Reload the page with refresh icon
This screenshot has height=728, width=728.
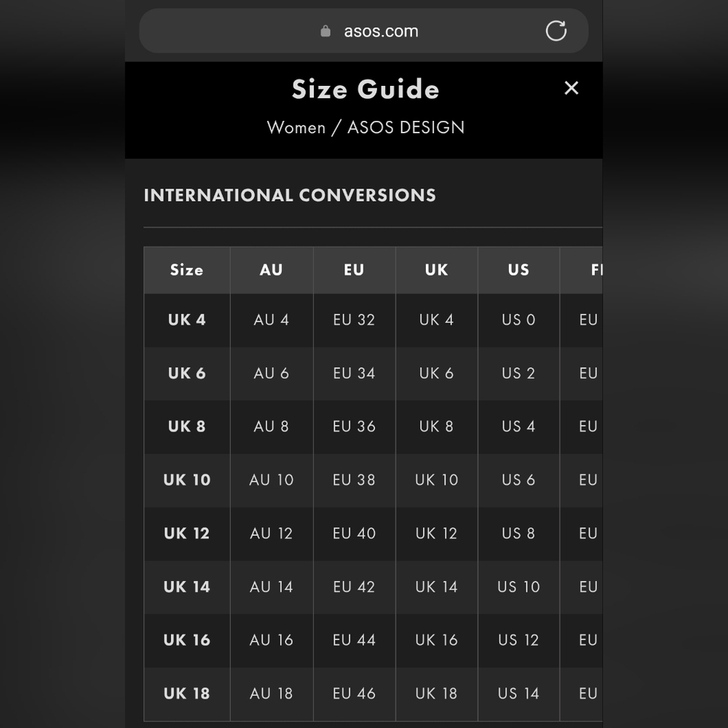tap(555, 31)
